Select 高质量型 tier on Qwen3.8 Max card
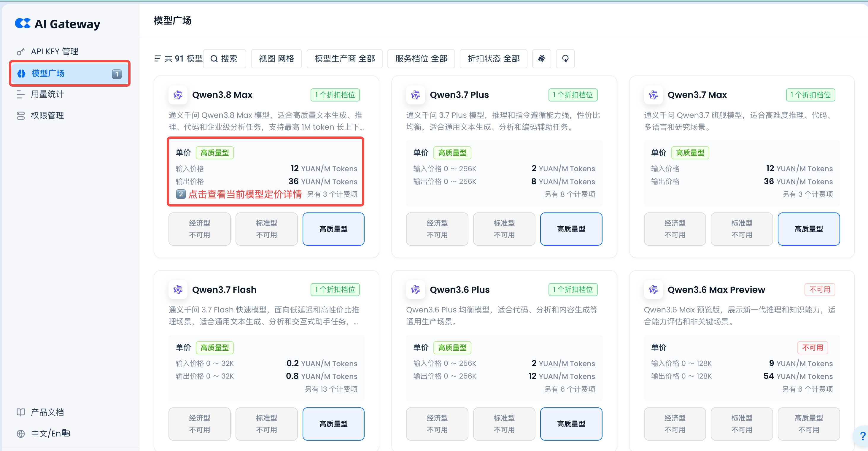Viewport: 868px width, 451px height. click(333, 229)
